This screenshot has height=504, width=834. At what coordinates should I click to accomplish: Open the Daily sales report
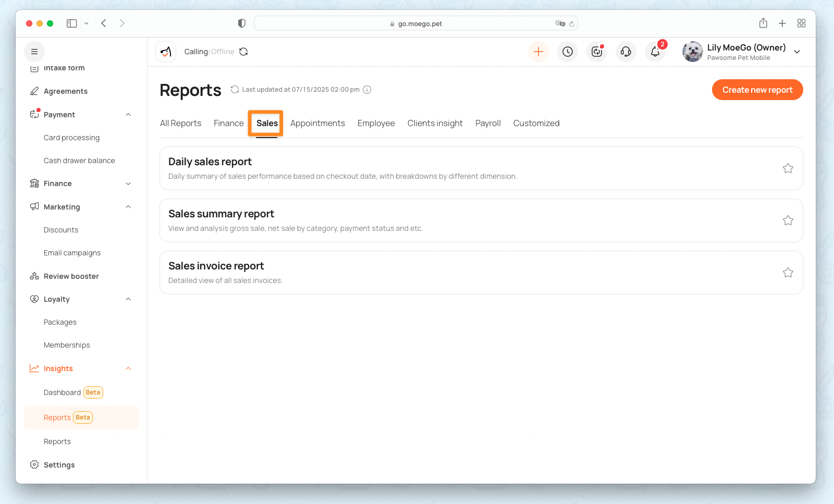click(481, 168)
